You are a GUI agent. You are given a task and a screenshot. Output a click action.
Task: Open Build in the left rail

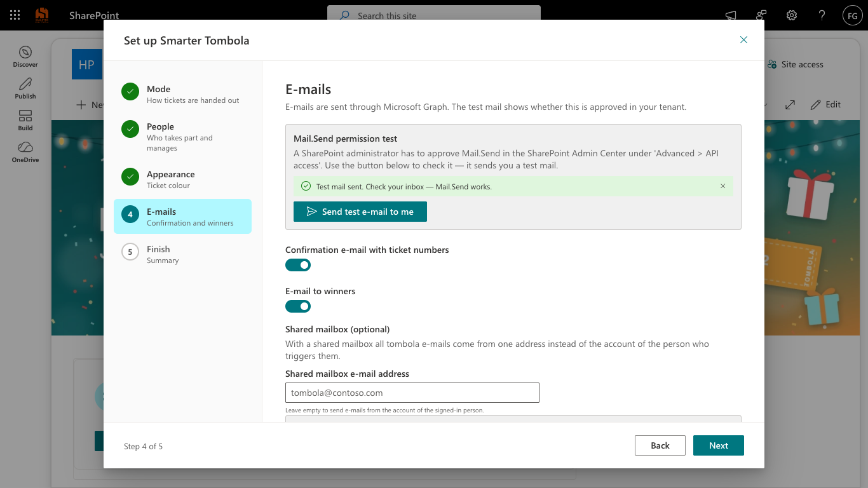click(x=25, y=120)
